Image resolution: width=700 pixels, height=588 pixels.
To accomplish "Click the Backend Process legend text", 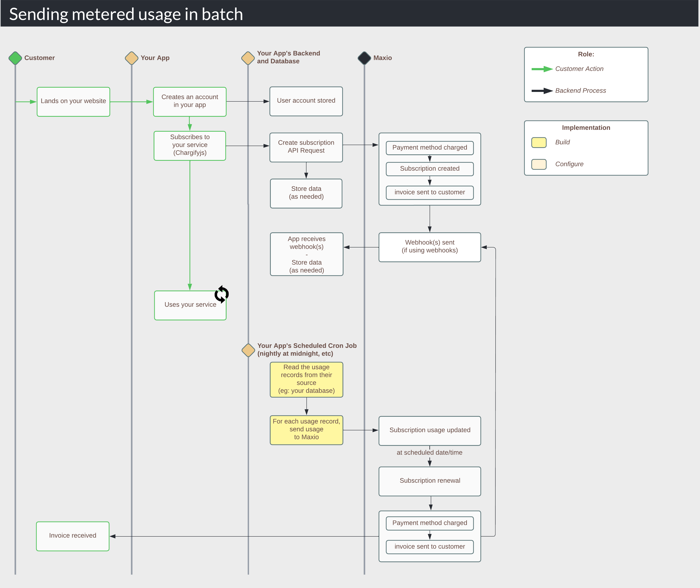I will [x=580, y=91].
